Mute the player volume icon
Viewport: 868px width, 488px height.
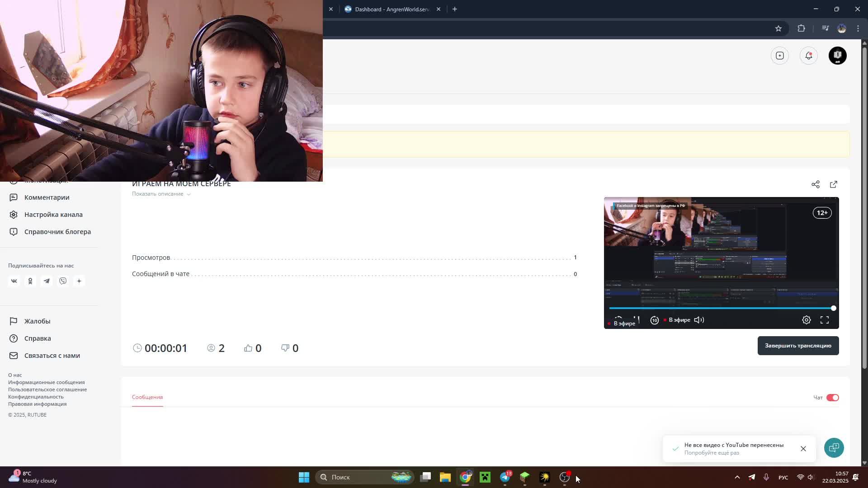click(x=699, y=320)
